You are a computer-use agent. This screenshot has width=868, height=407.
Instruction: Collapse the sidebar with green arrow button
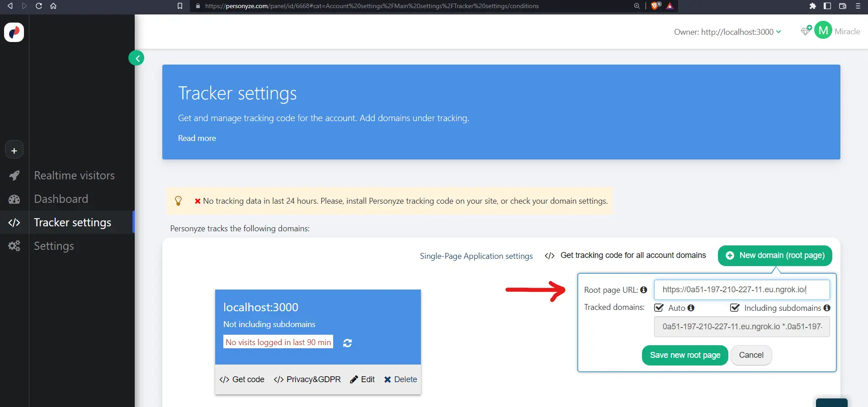[x=137, y=58]
